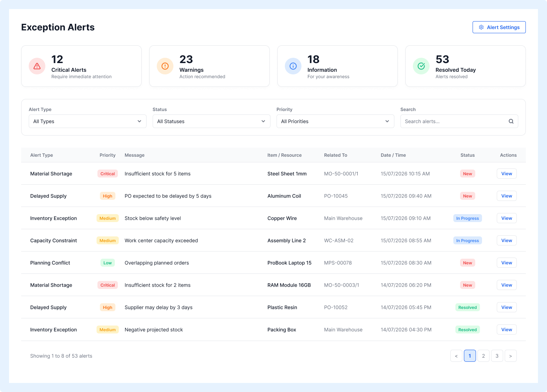The width and height of the screenshot is (547, 392).
Task: View the Aluminum Coil delayed supply alert
Action: [x=507, y=196]
